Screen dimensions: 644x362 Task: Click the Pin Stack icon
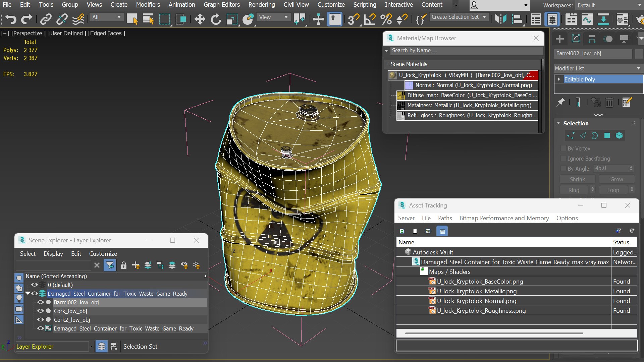coord(560,102)
